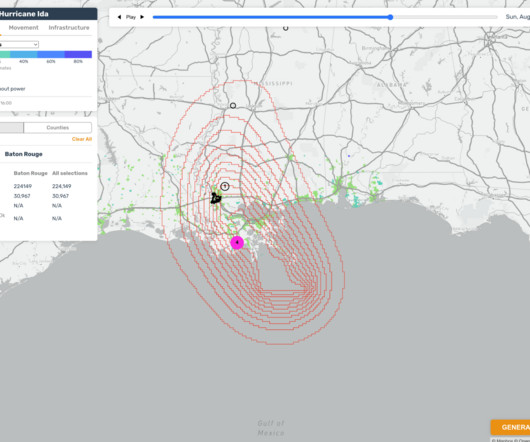Click the numbered circle marker above Baton Rouge
The image size is (530, 442).
click(225, 186)
